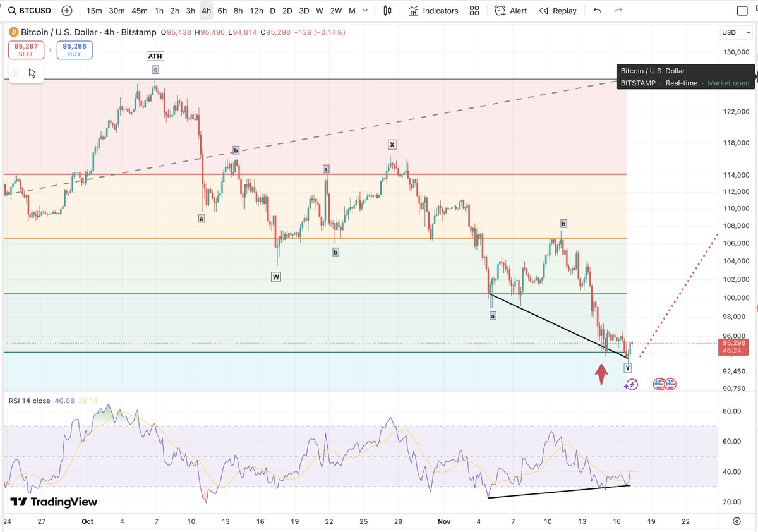Select the 30m timeframe
This screenshot has height=532, width=758.
[116, 11]
